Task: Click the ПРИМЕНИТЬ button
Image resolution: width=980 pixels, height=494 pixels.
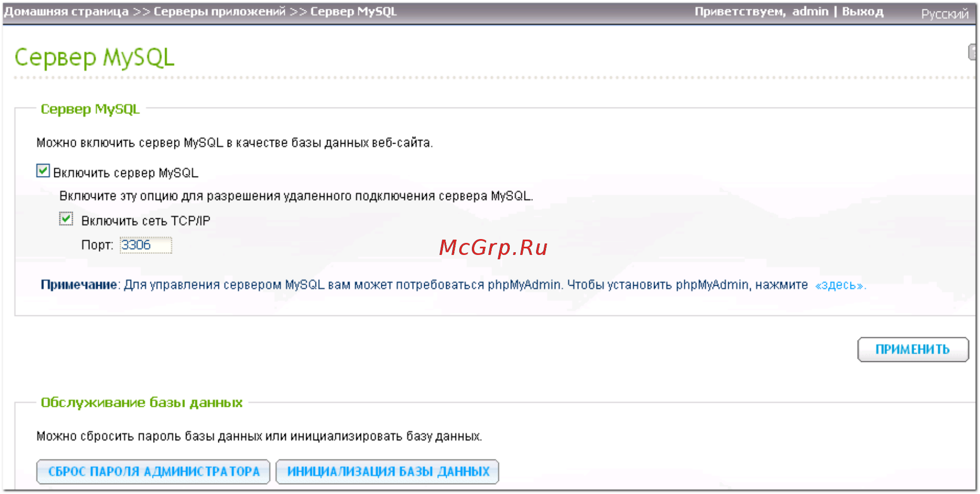Action: click(913, 349)
